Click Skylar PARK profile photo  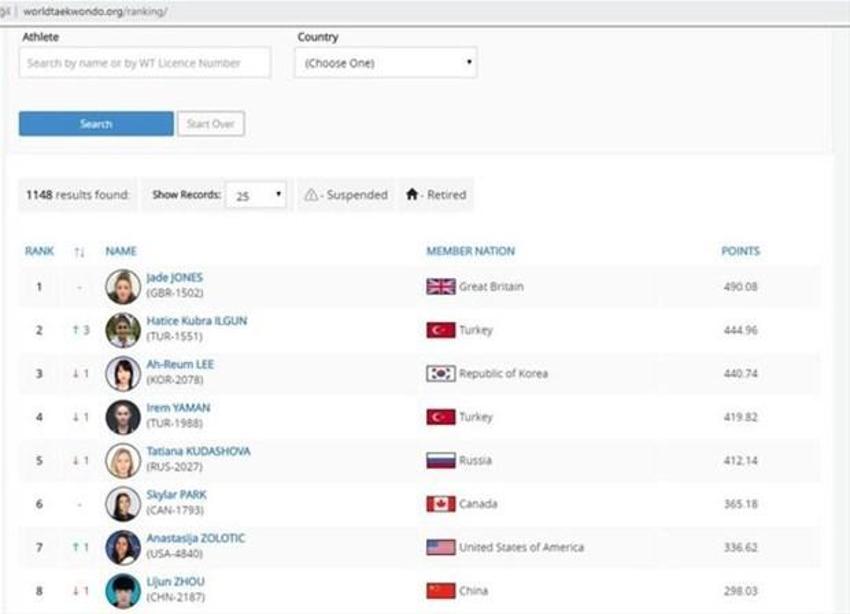[123, 504]
